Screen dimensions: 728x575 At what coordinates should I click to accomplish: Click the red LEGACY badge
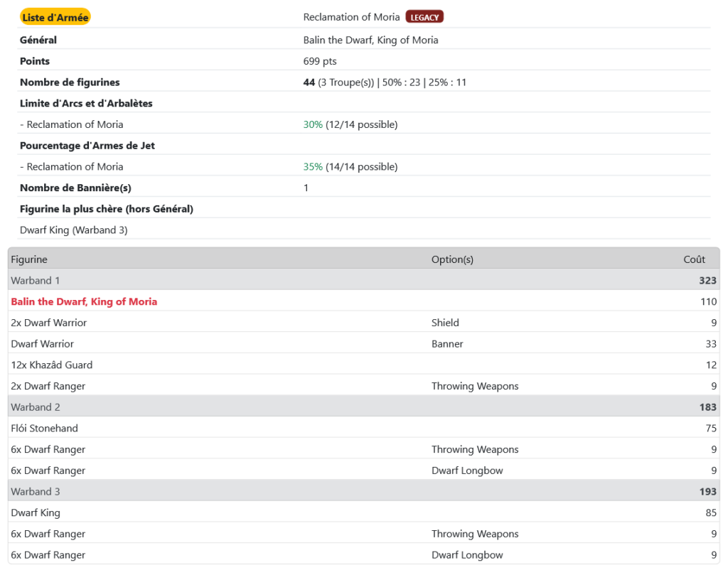point(424,17)
